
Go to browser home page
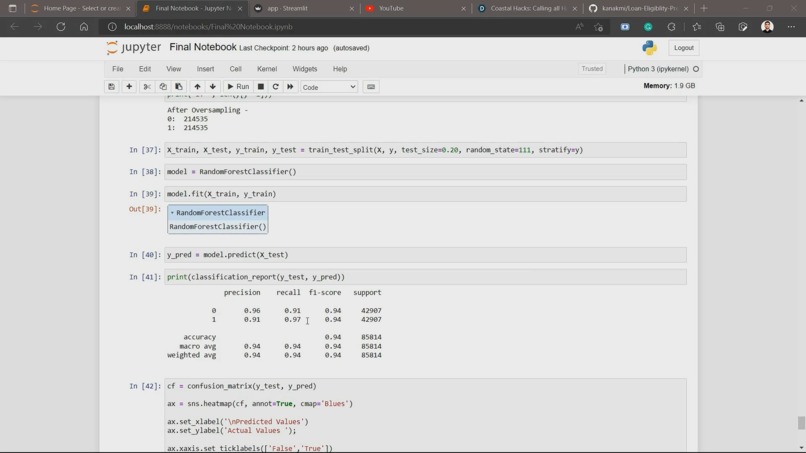(84, 27)
